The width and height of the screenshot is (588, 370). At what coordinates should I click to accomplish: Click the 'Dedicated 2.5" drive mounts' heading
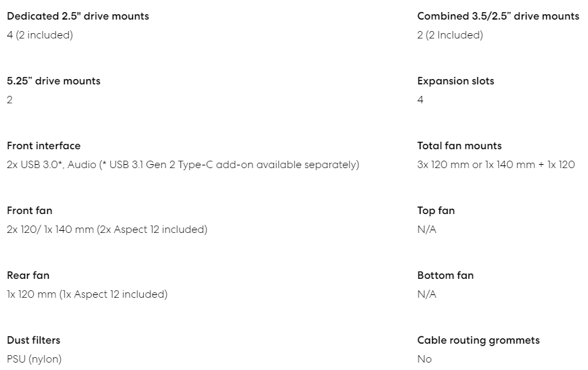point(78,16)
